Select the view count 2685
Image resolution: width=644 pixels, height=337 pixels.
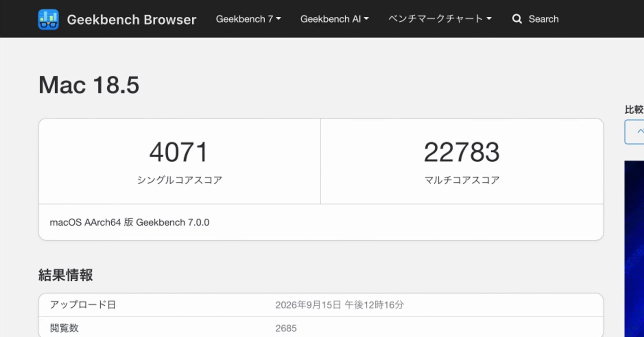point(286,328)
